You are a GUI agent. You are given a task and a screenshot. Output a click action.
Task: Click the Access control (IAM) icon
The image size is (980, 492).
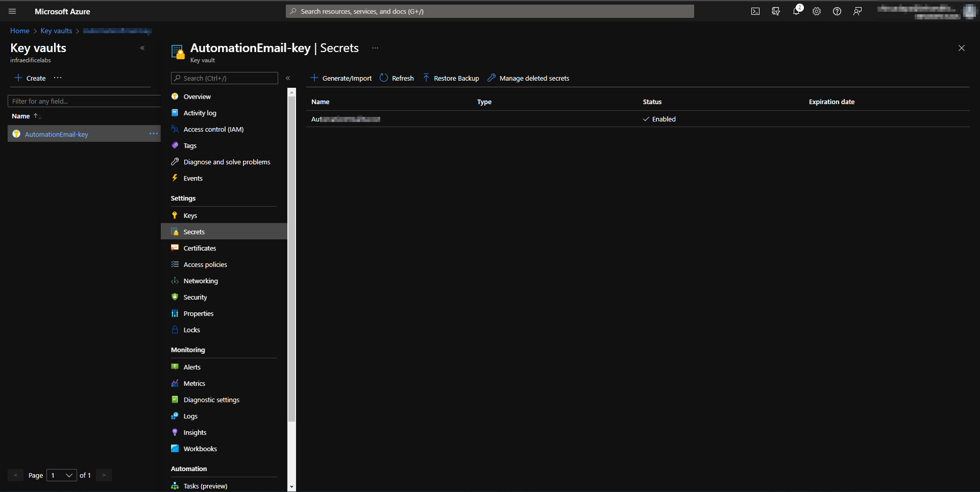[x=175, y=129]
